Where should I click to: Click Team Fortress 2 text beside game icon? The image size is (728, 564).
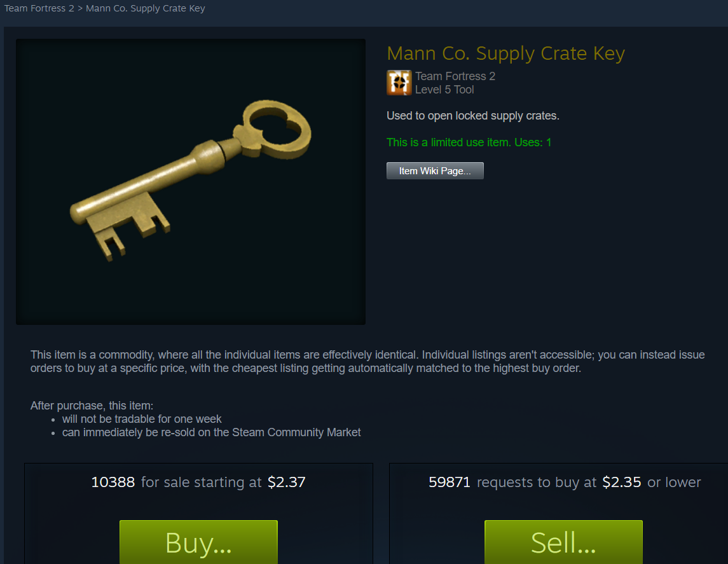[455, 76]
